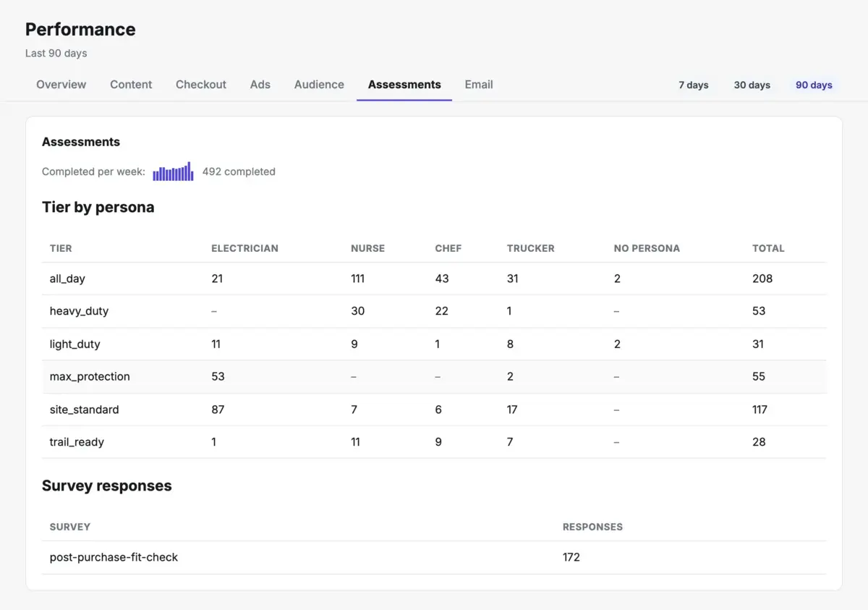Click electrician value 87 in site_standard row

[x=218, y=410]
